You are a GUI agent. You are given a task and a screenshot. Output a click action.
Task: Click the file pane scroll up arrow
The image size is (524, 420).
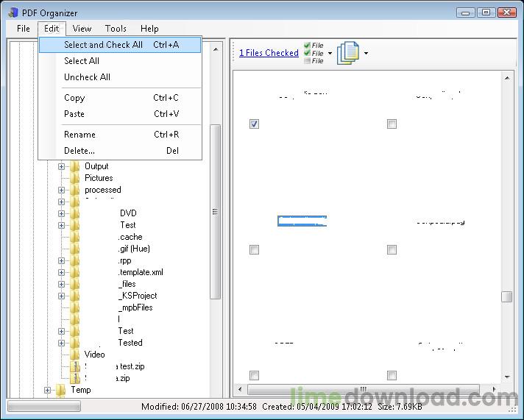click(507, 78)
